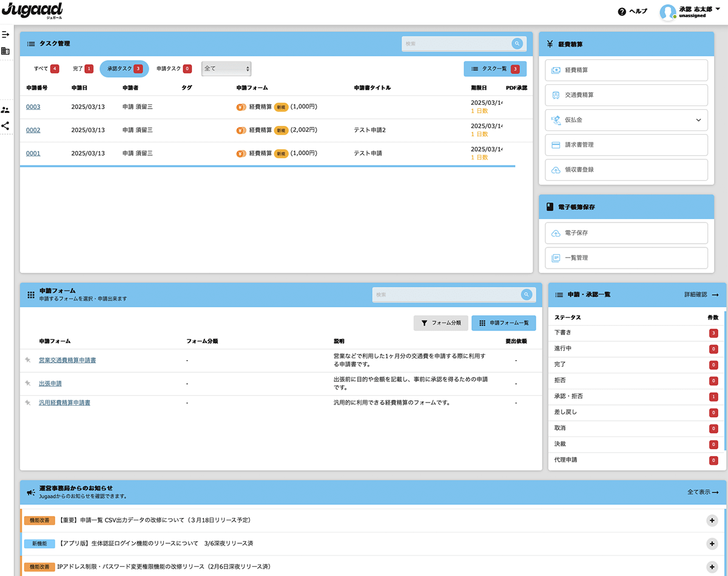Expand the left sidebar menu icon
Screen dimensions: 728x576
click(x=5, y=35)
